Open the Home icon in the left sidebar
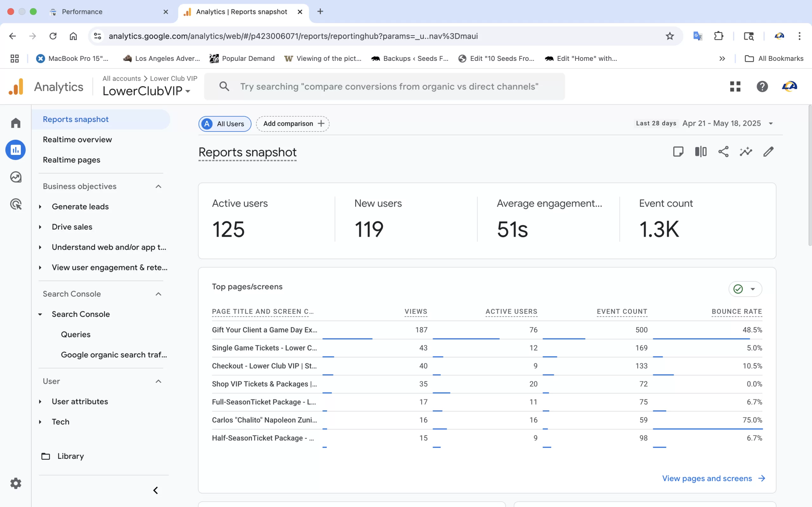Screen dimensions: 812x507 point(16,123)
